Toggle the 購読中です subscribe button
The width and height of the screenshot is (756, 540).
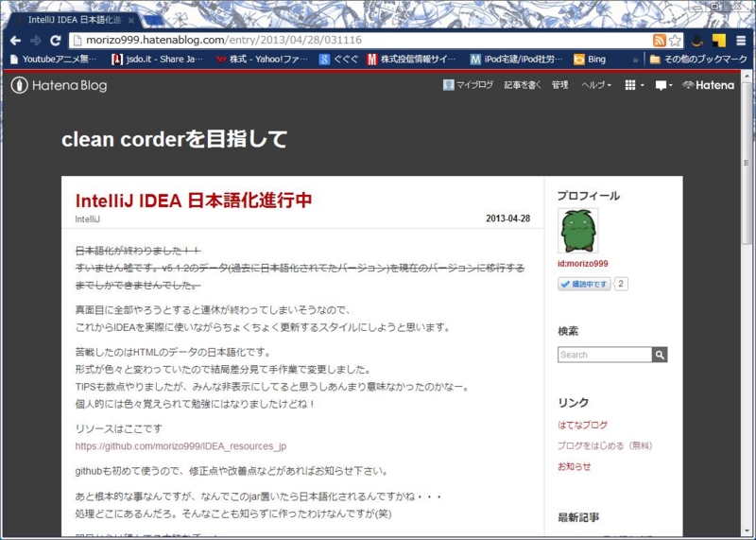pos(584,284)
